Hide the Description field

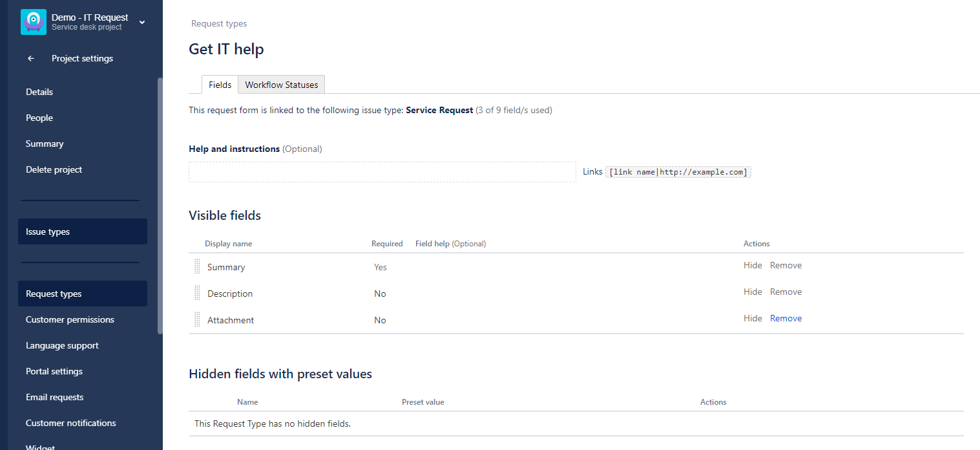click(x=753, y=292)
